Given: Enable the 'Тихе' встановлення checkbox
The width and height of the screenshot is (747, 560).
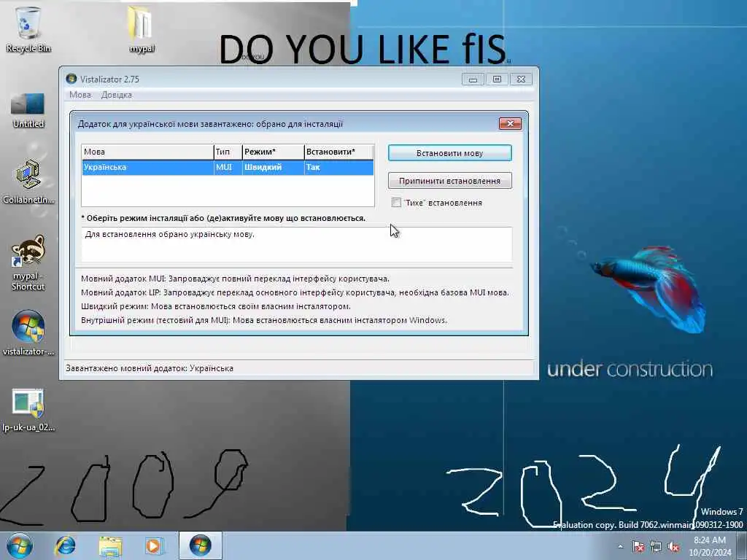Looking at the screenshot, I should coord(396,203).
